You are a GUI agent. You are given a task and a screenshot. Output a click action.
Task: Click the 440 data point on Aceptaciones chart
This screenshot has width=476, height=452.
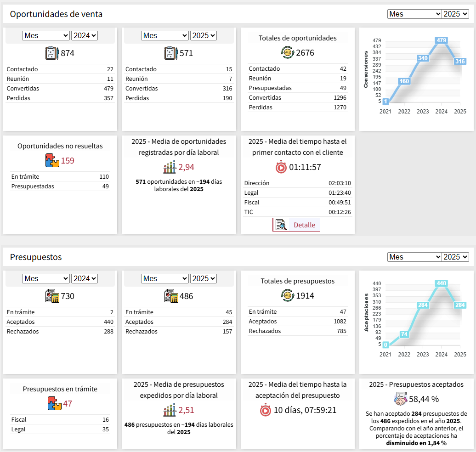[x=441, y=283]
